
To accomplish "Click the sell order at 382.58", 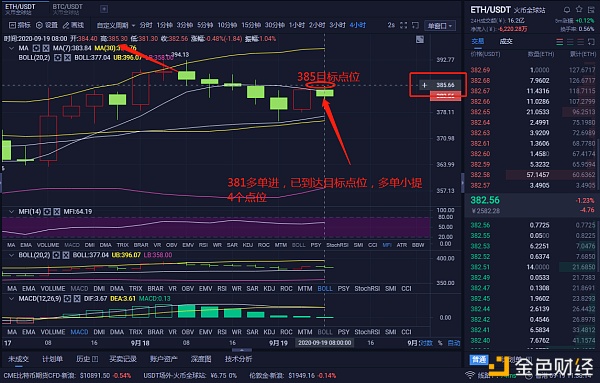I will (532, 175).
